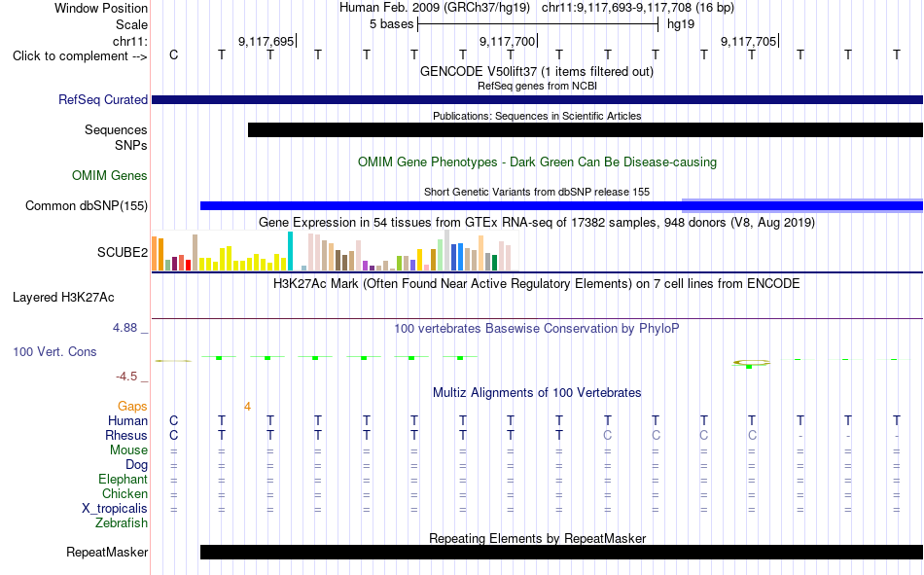
Task: Open the SCUBE2 GTEx expression label
Action: click(x=123, y=252)
